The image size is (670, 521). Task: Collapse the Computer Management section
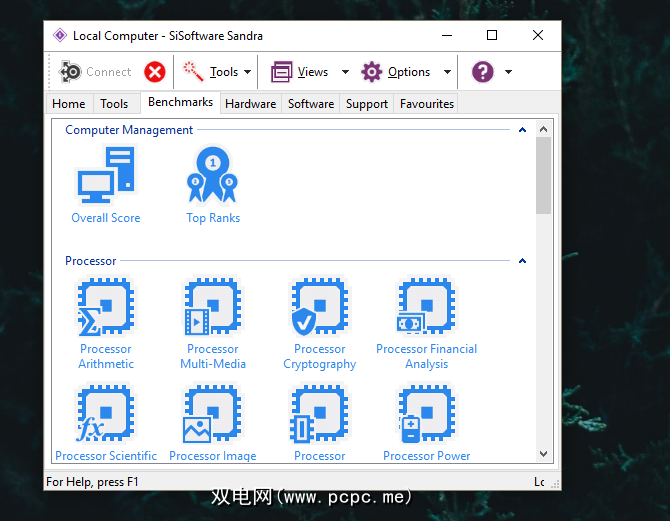click(x=522, y=130)
